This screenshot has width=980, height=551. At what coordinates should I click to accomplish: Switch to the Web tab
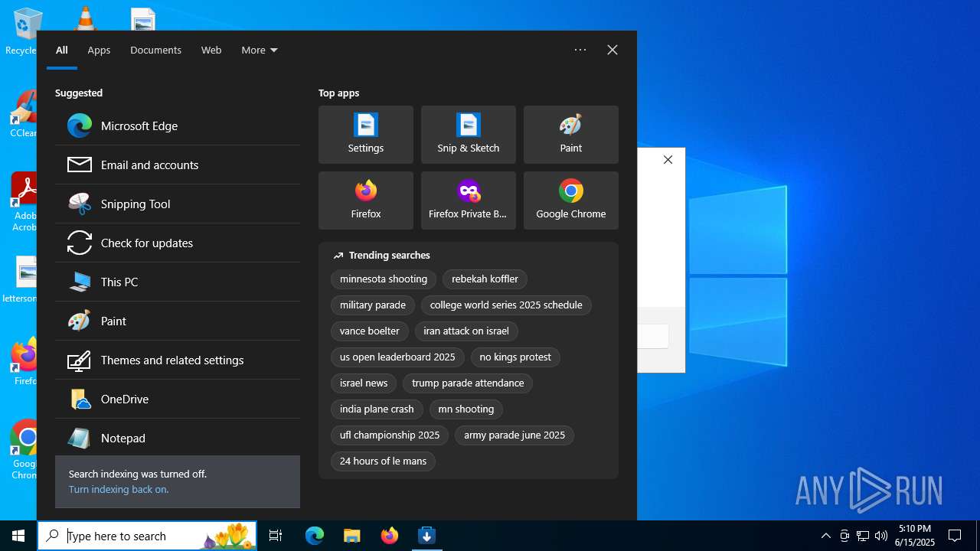coord(211,51)
